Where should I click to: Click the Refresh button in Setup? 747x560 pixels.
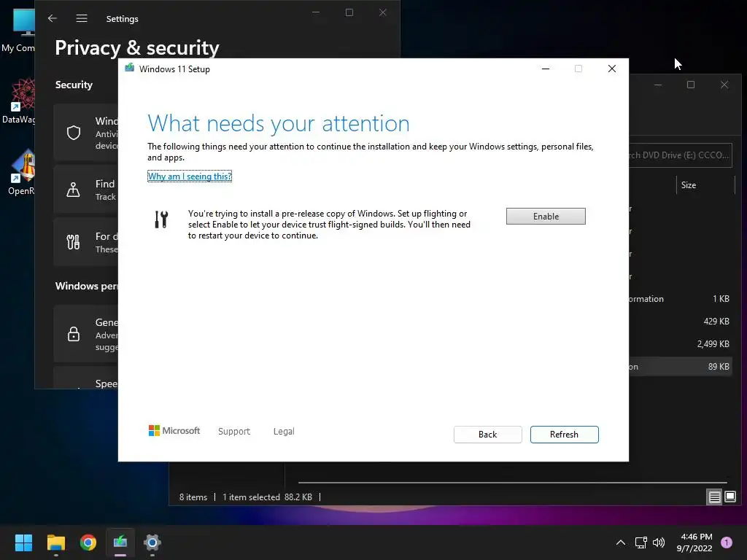(x=564, y=435)
